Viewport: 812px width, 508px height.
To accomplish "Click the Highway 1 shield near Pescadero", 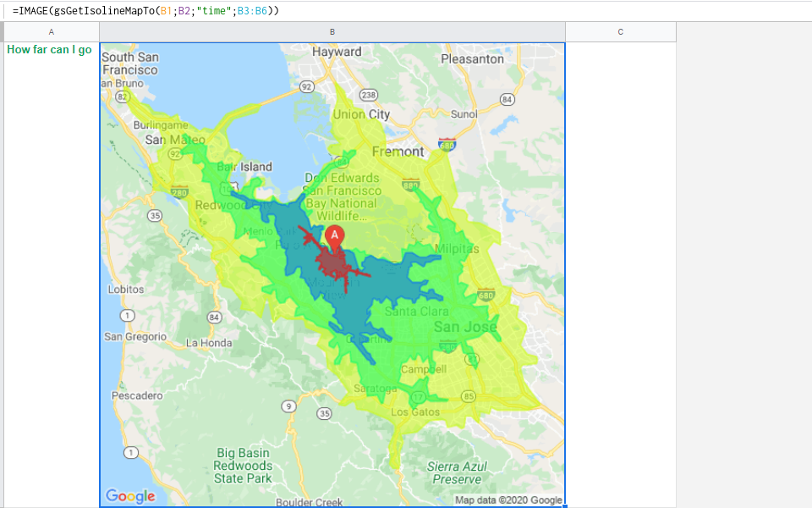I will tap(131, 452).
